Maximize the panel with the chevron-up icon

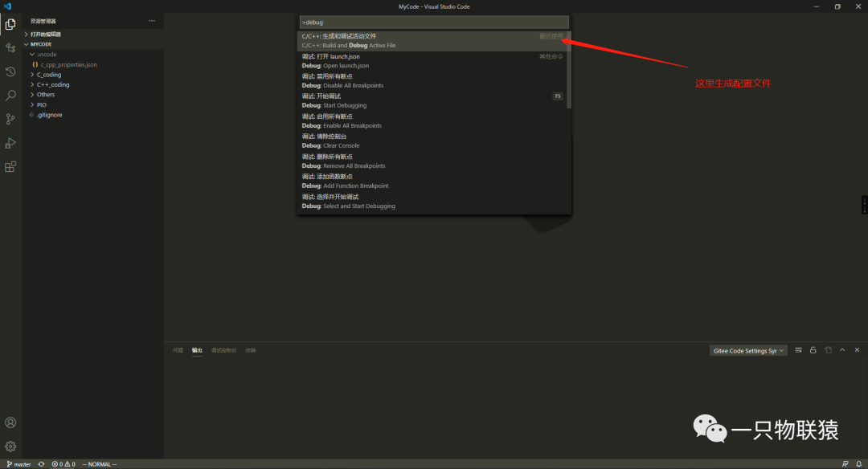click(x=842, y=350)
